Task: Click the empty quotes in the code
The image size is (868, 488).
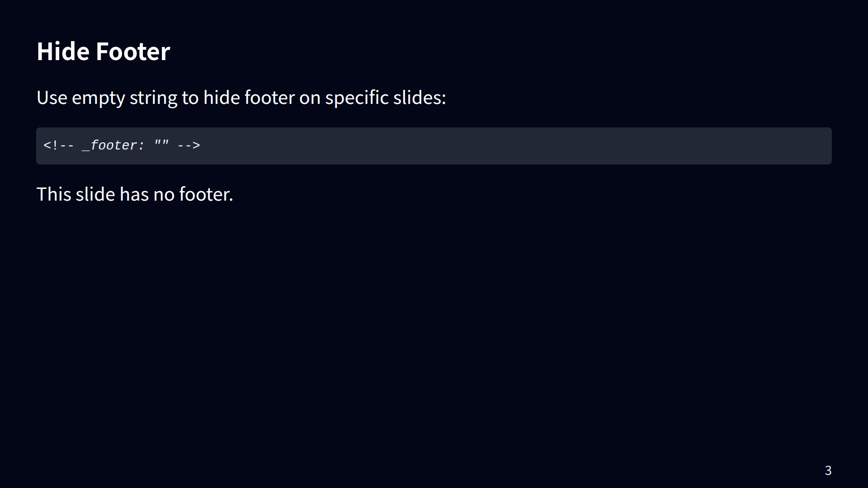Action: coord(161,145)
